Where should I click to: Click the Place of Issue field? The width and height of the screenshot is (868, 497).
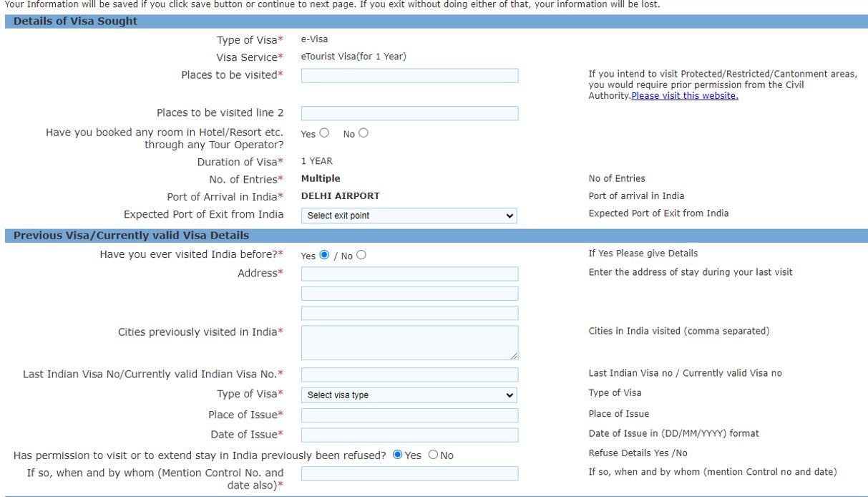pos(409,415)
